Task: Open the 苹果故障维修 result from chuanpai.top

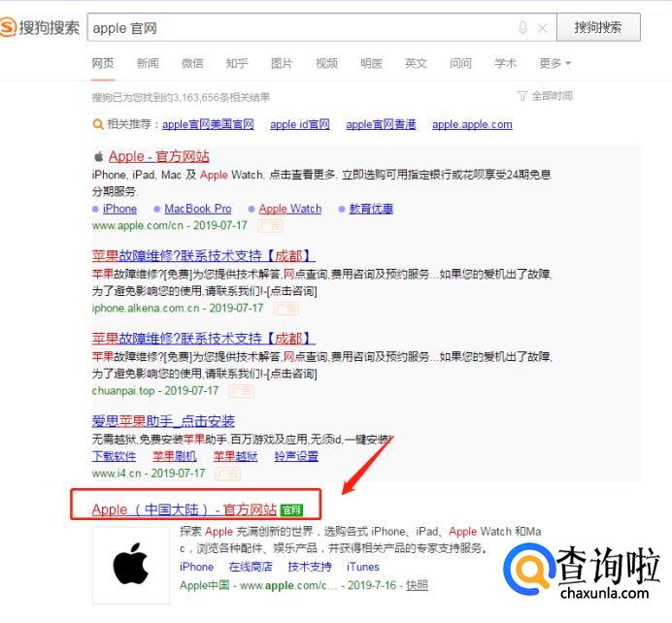Action: (x=203, y=339)
